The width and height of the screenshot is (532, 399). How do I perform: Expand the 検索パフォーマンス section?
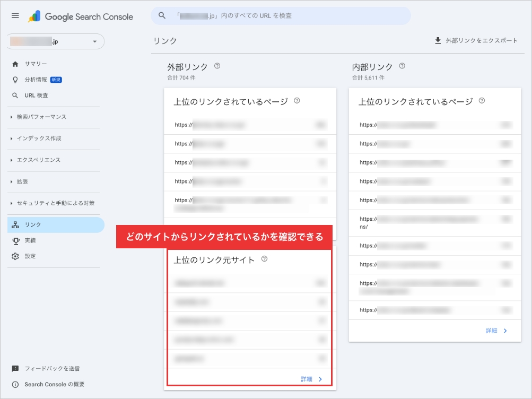[41, 117]
